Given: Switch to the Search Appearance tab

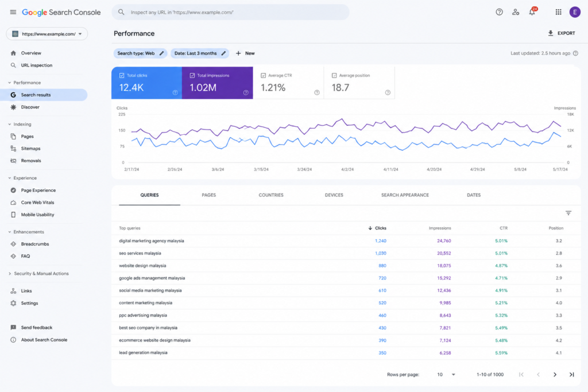Looking at the screenshot, I should click(405, 195).
